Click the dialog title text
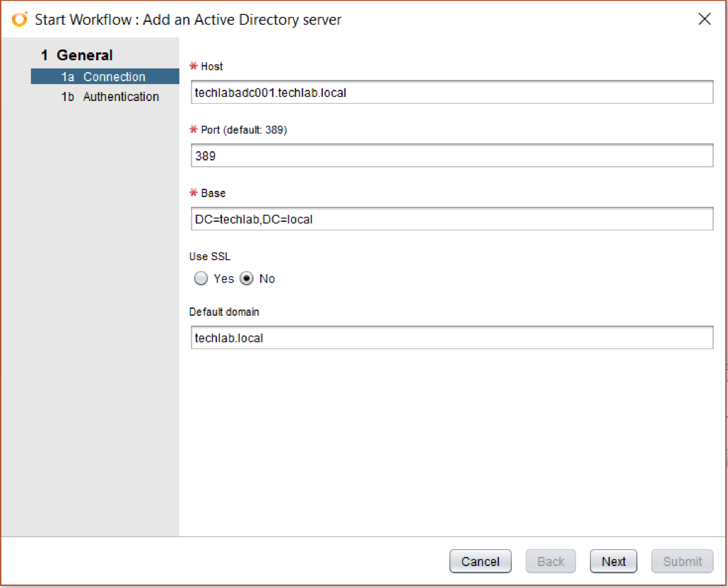This screenshot has width=728, height=588. pos(188,20)
